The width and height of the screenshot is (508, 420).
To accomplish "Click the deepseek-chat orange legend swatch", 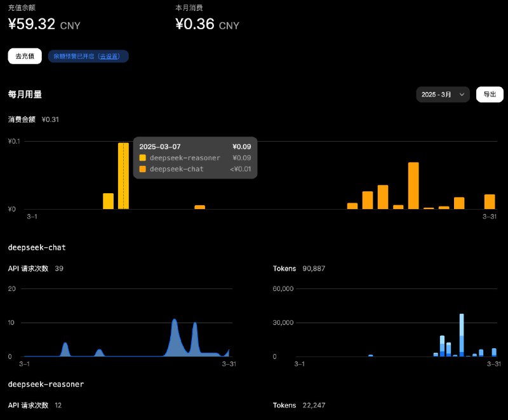I will coord(143,169).
